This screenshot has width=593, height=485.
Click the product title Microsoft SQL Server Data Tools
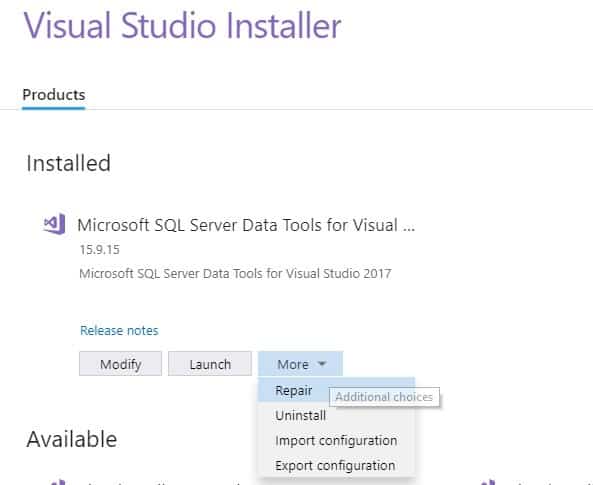pos(246,225)
